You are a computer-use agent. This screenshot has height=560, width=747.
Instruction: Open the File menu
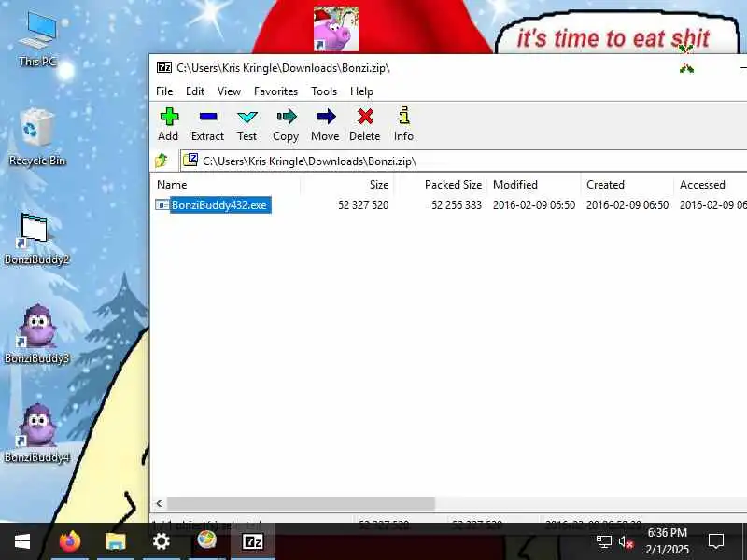164,91
